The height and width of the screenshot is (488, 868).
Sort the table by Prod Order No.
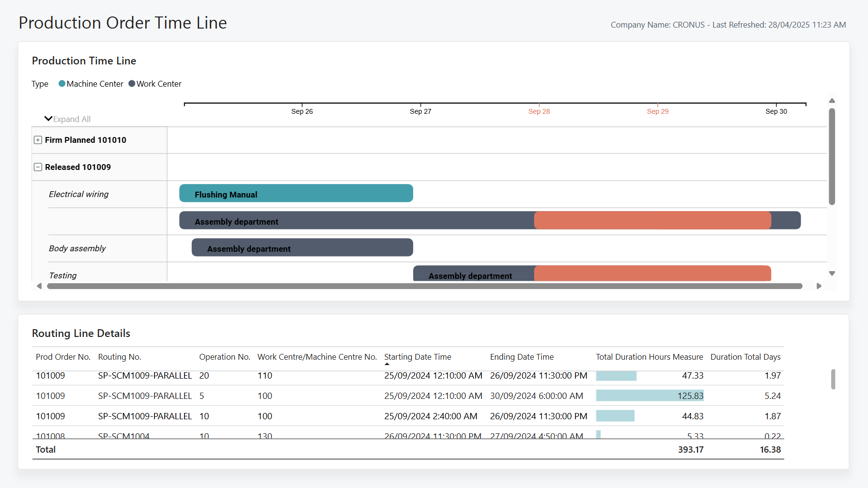pyautogui.click(x=63, y=357)
